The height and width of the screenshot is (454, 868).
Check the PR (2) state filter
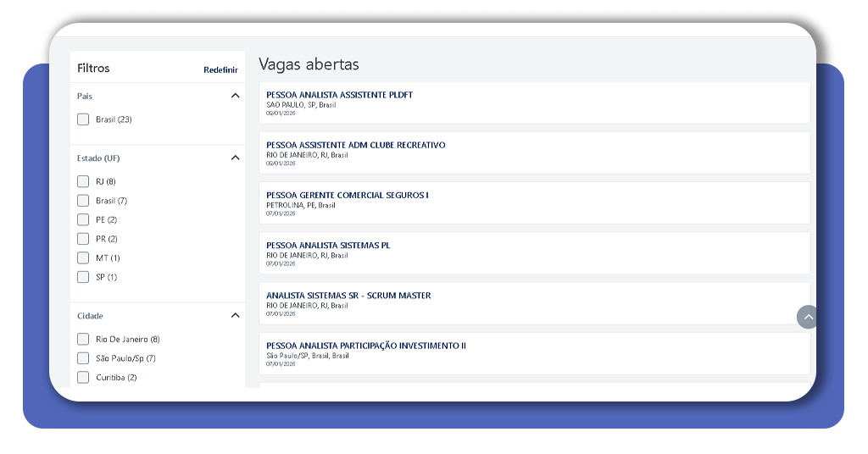pos(83,239)
